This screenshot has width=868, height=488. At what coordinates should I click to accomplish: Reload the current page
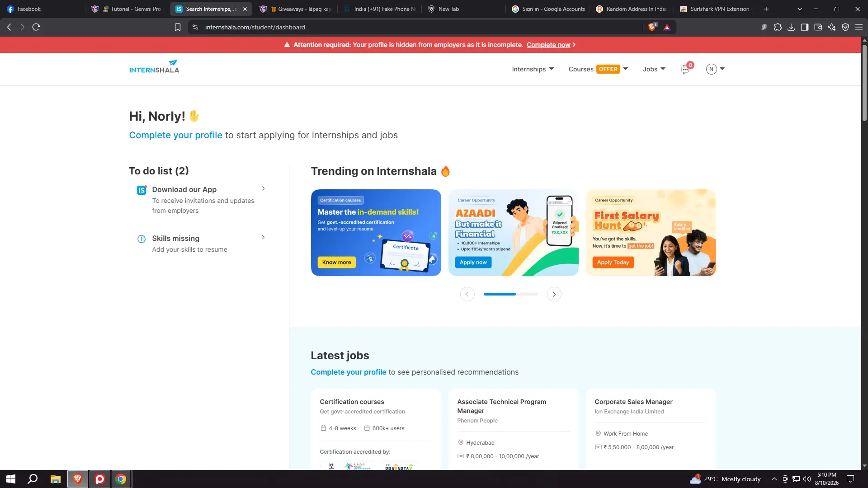click(36, 27)
